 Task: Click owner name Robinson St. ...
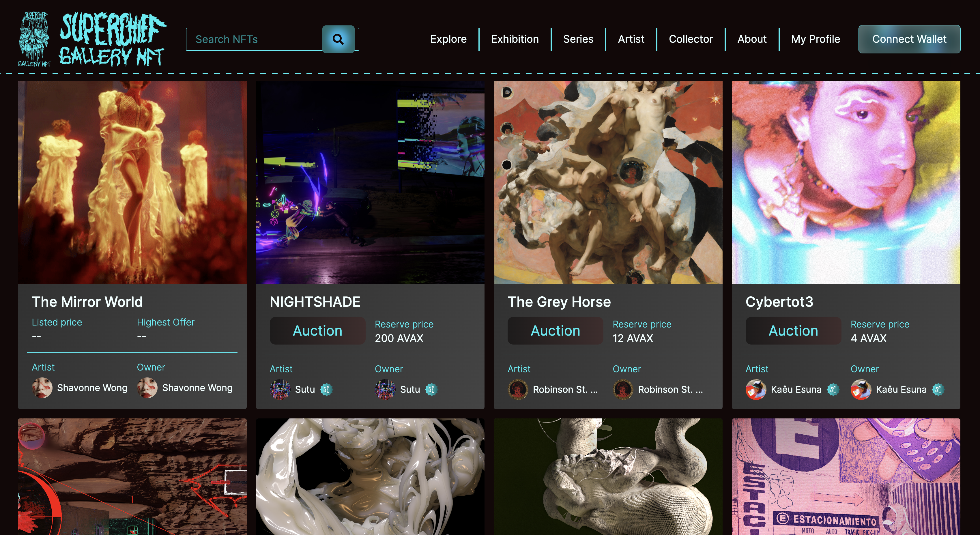tap(670, 389)
